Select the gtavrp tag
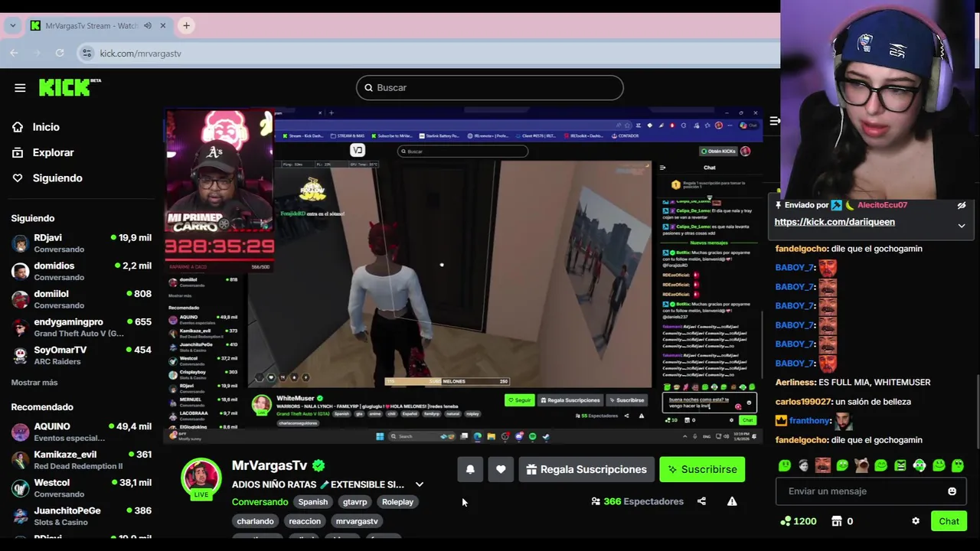 point(354,502)
